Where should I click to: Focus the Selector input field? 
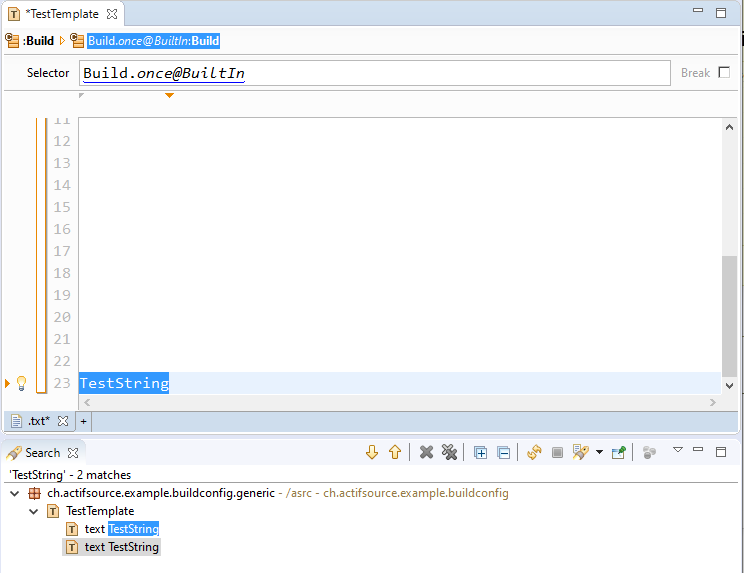click(x=374, y=73)
